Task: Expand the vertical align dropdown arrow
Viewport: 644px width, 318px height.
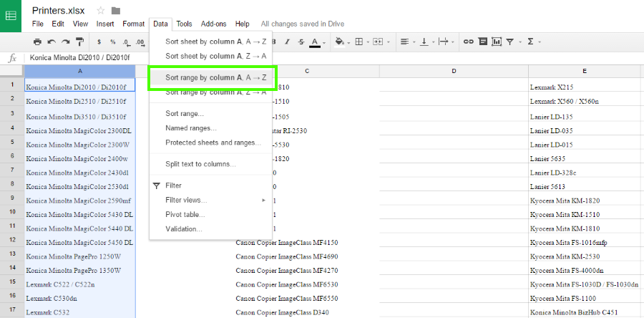Action: point(432,42)
